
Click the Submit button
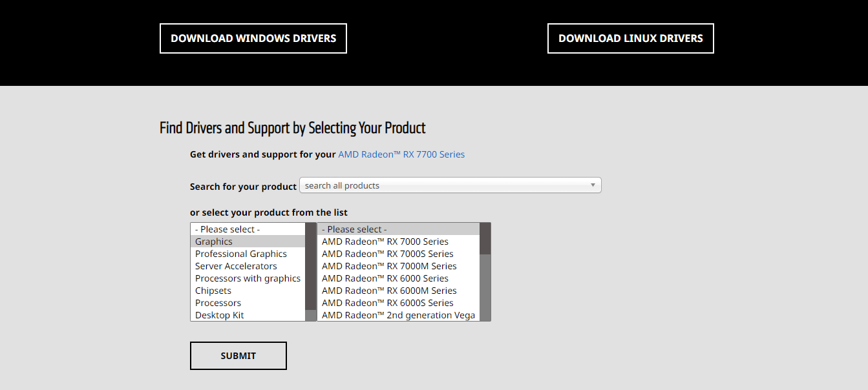click(238, 356)
